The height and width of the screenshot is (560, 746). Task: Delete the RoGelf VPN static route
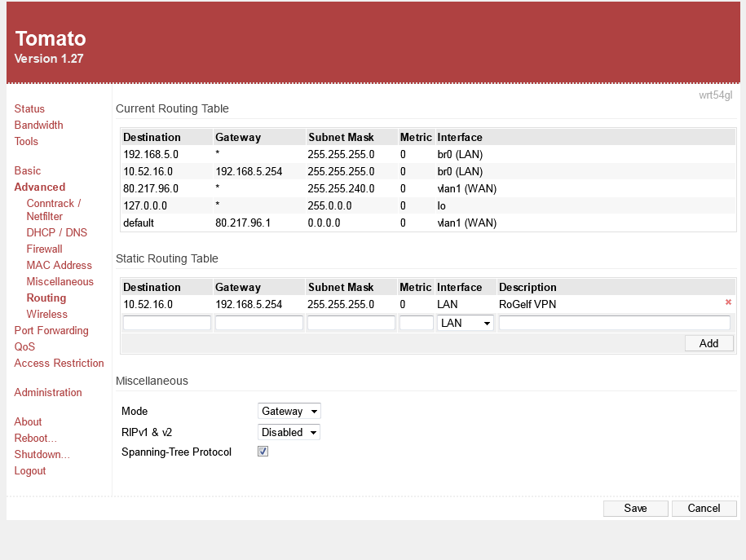[x=728, y=302]
